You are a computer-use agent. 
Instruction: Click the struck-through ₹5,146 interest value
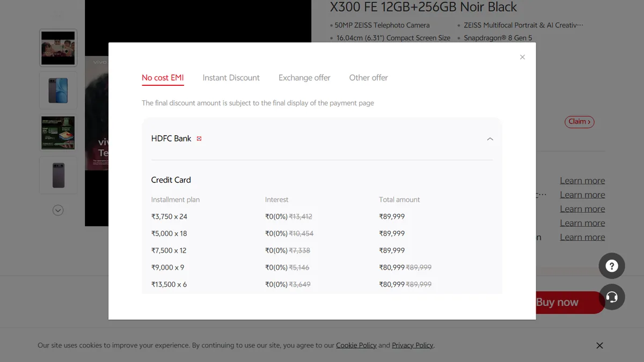[299, 267]
